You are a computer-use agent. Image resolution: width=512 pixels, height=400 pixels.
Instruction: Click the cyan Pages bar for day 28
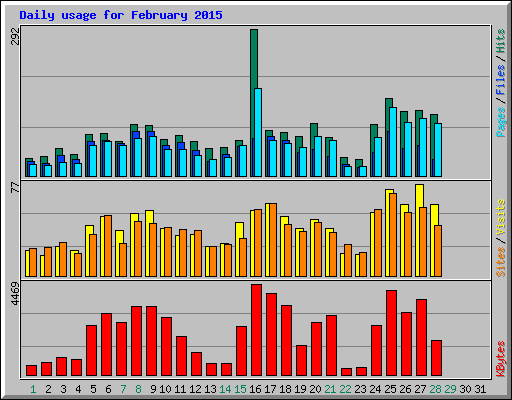click(x=438, y=150)
